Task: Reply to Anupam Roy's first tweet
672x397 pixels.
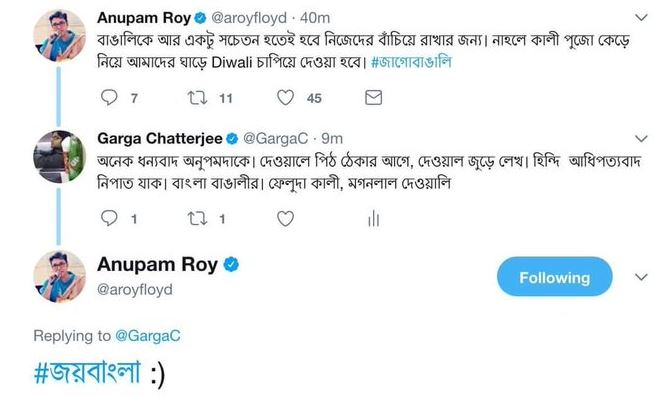Action: [109, 97]
